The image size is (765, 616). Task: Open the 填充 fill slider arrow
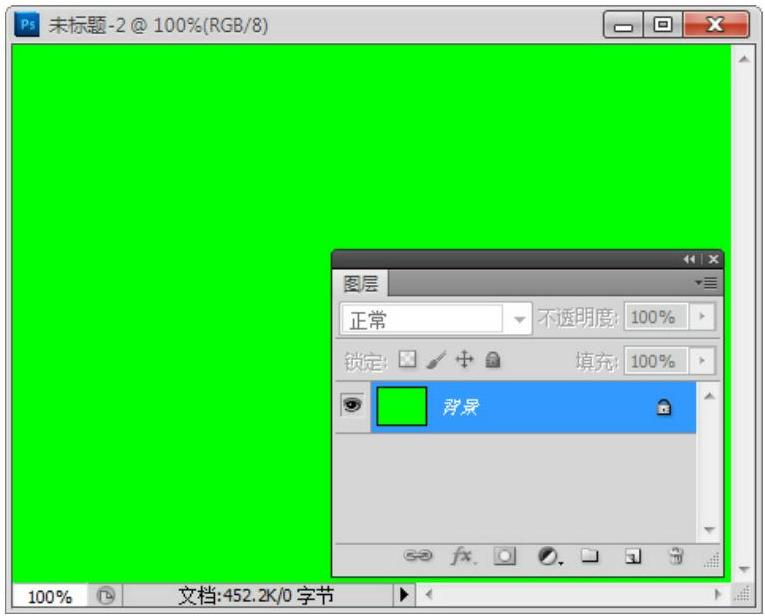702,360
